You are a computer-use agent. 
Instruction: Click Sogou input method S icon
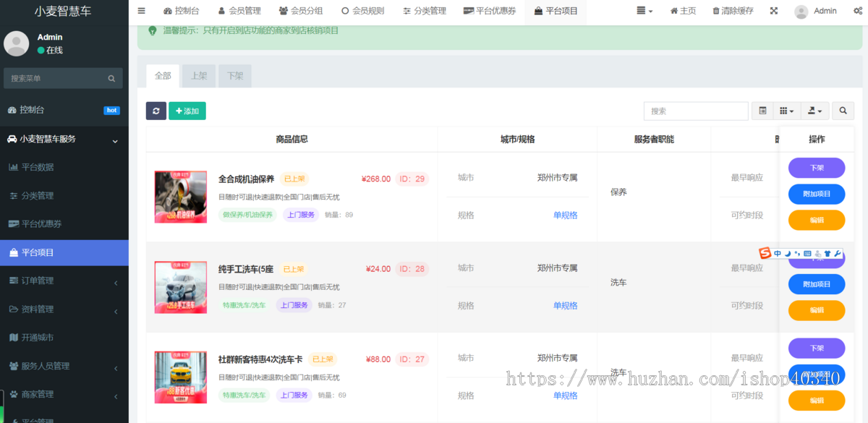(765, 253)
